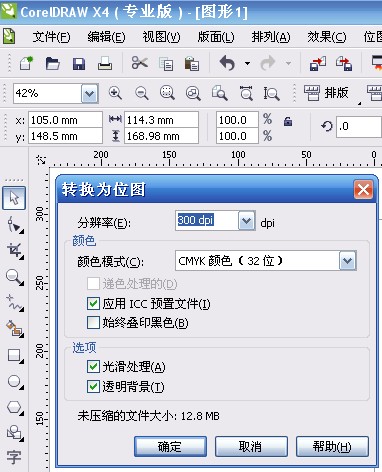This screenshot has width=382, height=472.
Task: Open the 排列(A) menu
Action: pos(271,37)
